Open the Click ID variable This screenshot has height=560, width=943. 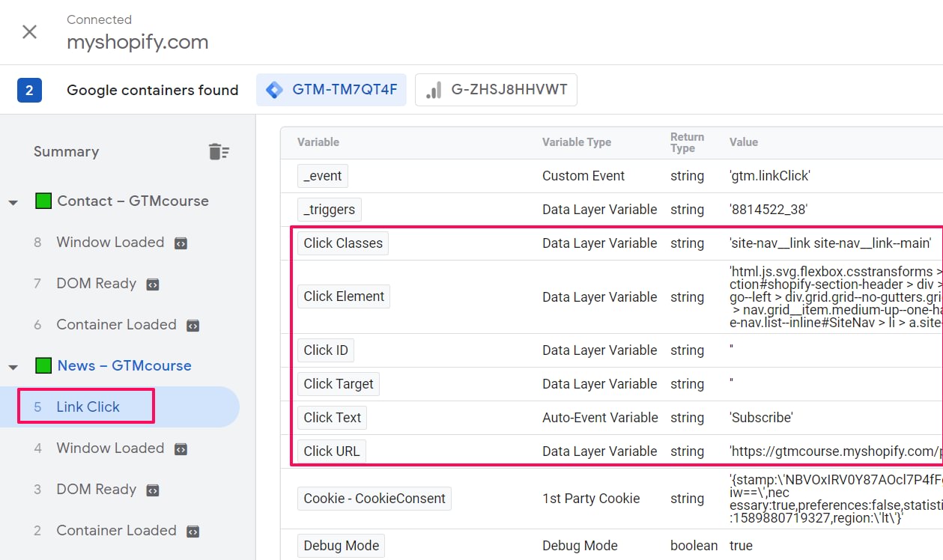[x=326, y=350]
